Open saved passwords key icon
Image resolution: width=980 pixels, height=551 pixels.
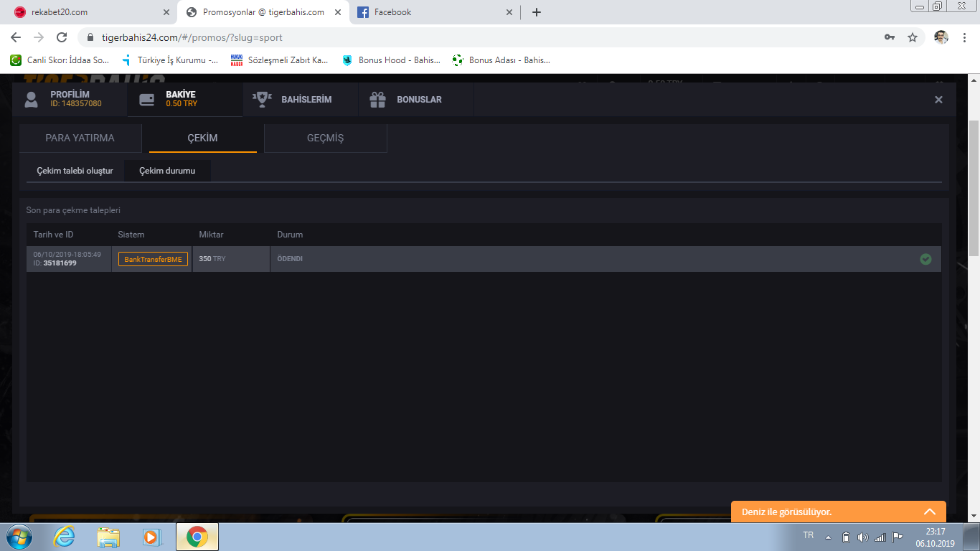coord(890,37)
